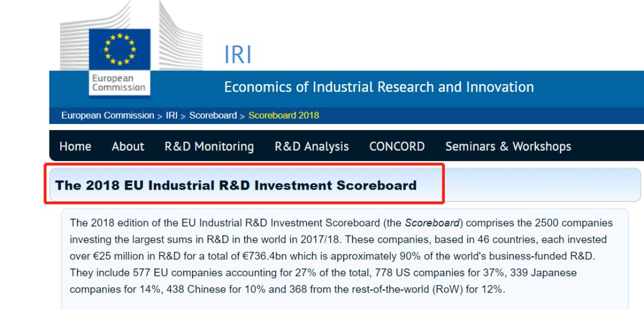Screen dimensions: 644x310
Task: Open the IRI breadcrumb link
Action: (172, 116)
